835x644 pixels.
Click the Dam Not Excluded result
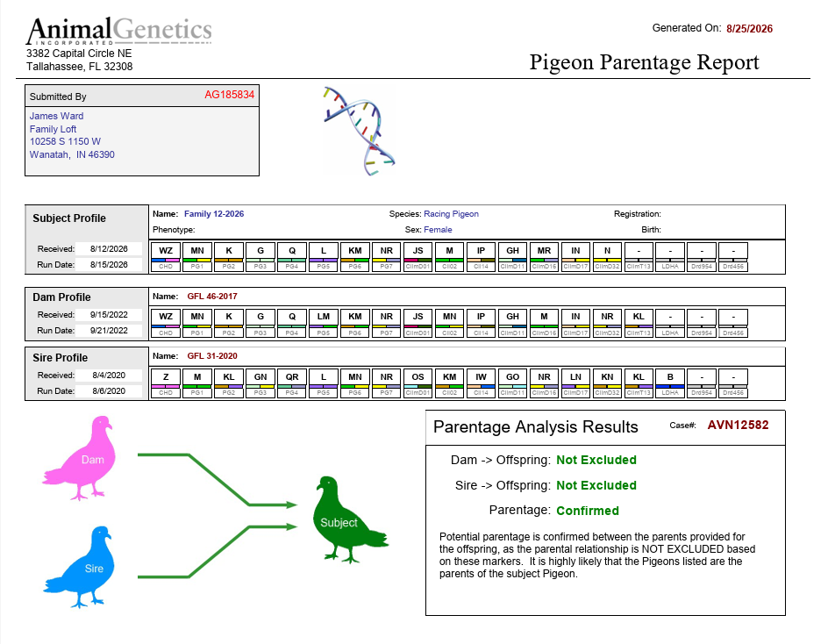(x=596, y=461)
